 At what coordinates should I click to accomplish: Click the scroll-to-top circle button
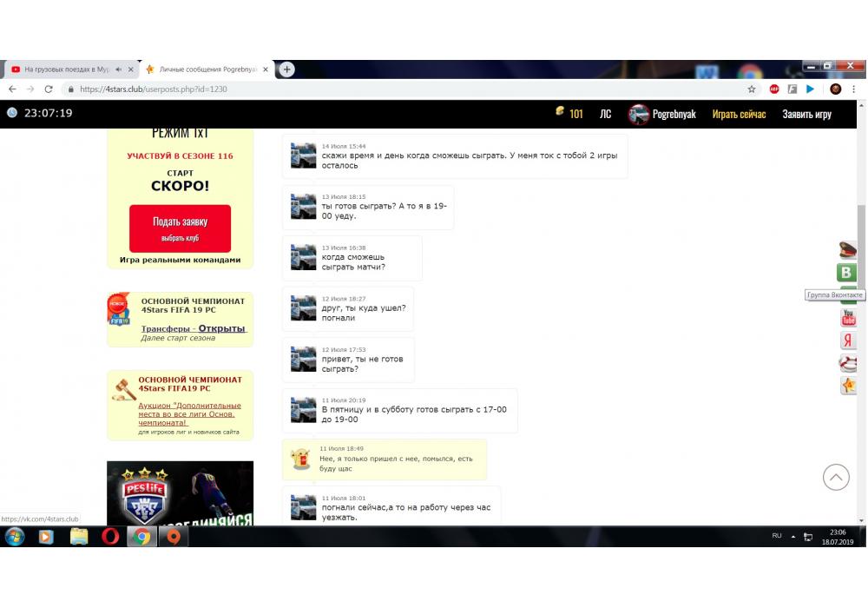(836, 477)
